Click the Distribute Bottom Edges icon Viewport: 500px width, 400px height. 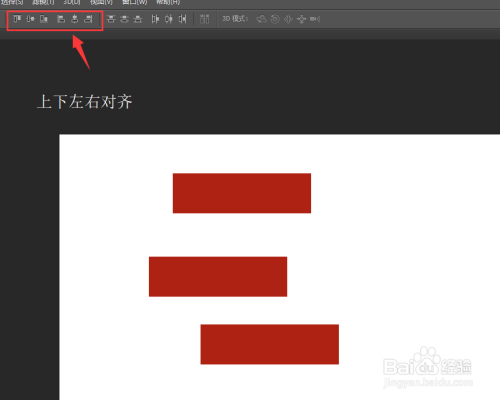(x=138, y=19)
